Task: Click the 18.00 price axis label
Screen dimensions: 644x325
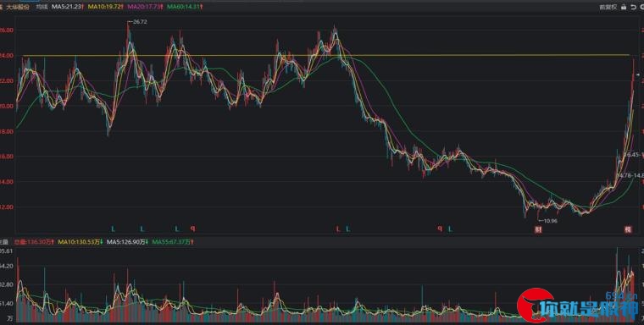Action: point(6,131)
